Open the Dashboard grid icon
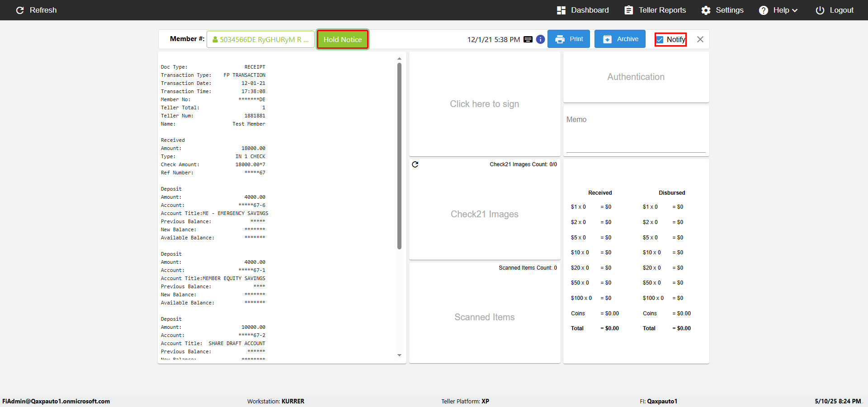Image resolution: width=868 pixels, height=407 pixels. pos(561,10)
